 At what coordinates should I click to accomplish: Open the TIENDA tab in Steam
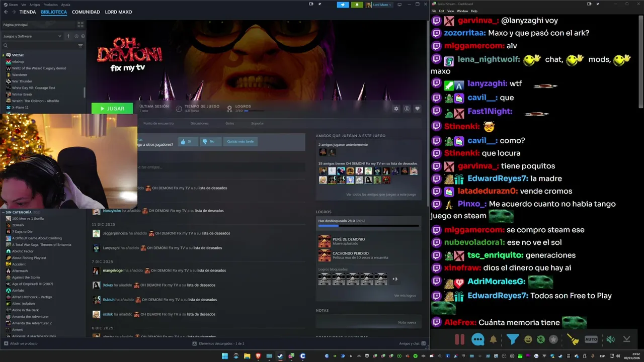click(x=28, y=12)
